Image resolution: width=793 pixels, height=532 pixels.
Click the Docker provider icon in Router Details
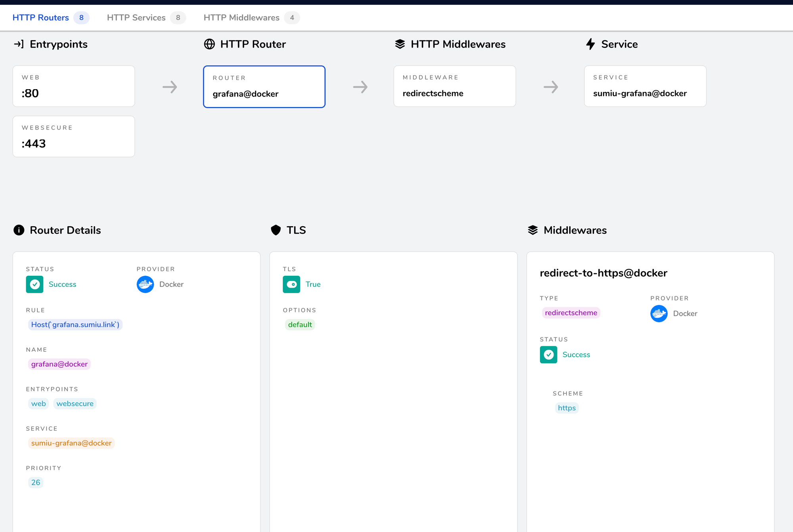tap(145, 284)
